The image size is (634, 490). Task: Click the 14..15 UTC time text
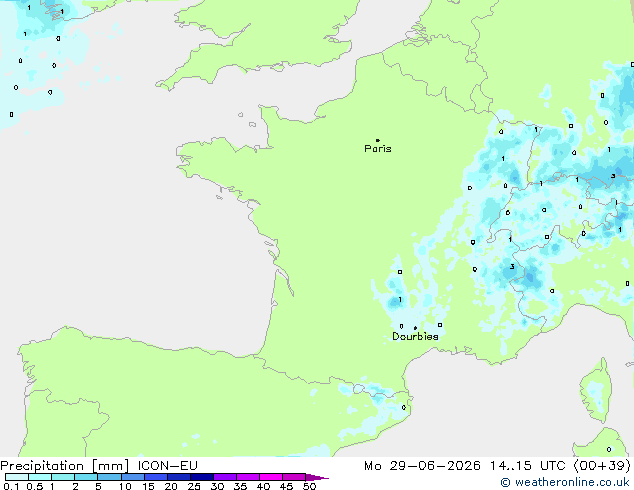point(527,466)
